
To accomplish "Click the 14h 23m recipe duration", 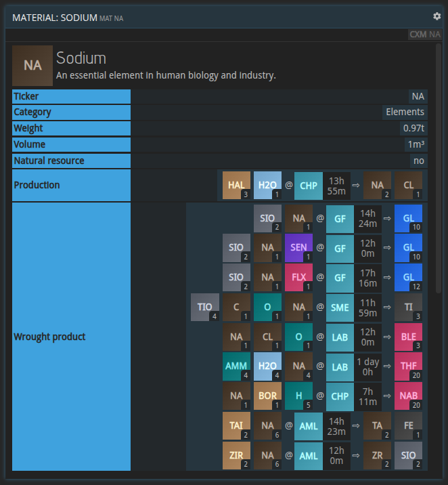I will 336,426.
